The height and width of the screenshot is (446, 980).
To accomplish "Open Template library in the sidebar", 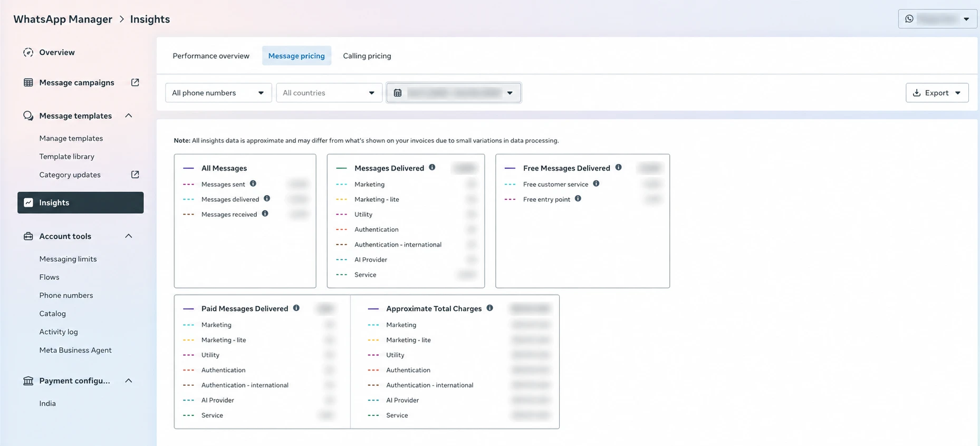I will [67, 157].
